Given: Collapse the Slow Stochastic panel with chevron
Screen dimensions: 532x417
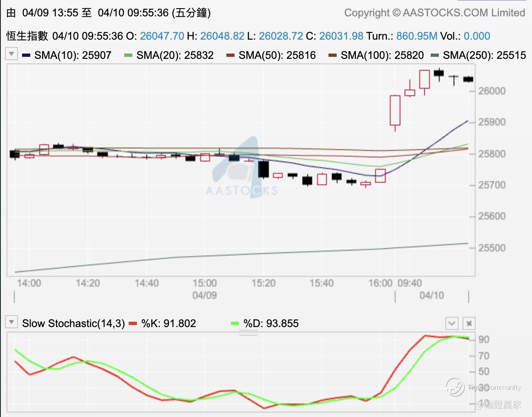Looking at the screenshot, I should point(452,323).
